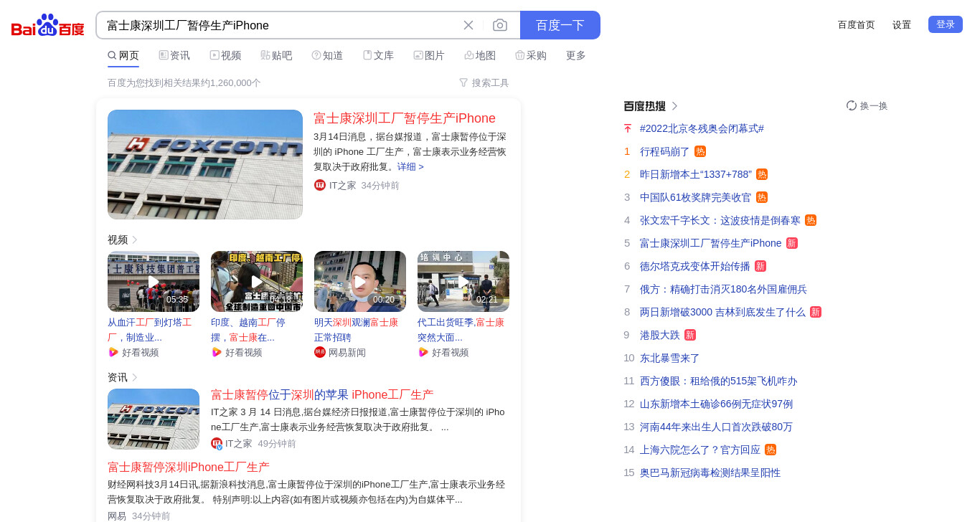Viewport: 980px width, 522px height.
Task: Open IT之家 source icon in top result
Action: pos(320,185)
